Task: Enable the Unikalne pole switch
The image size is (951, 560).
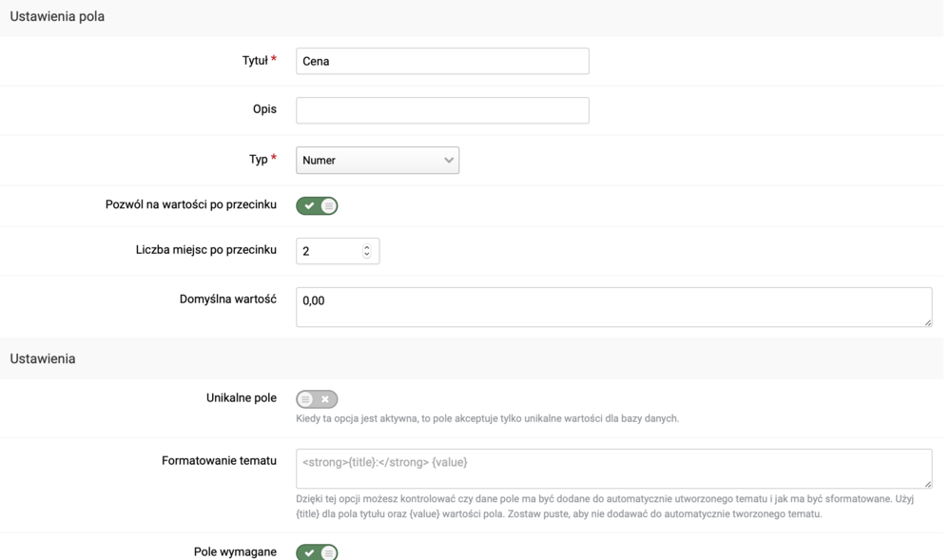Action: point(317,399)
